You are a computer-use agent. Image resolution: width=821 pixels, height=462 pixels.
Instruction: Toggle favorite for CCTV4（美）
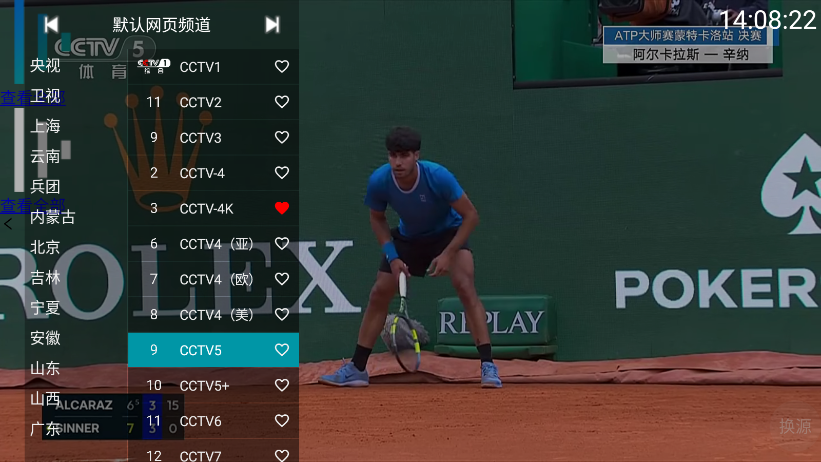pos(282,314)
